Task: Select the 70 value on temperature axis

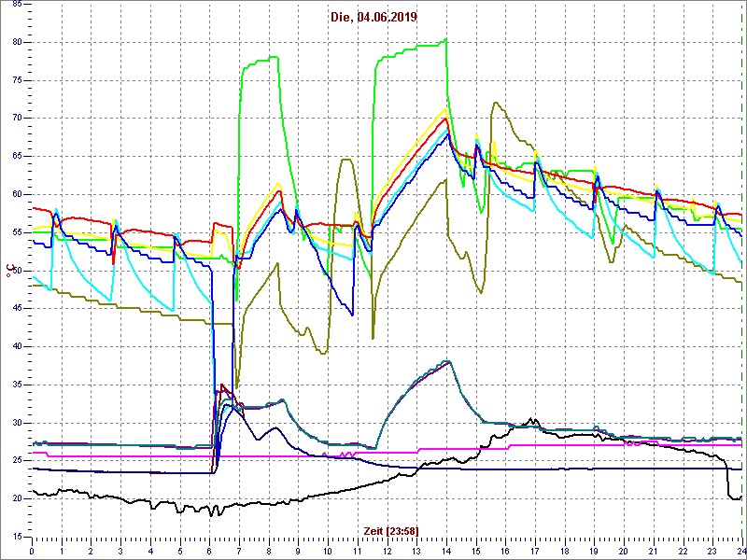Action: pos(16,119)
